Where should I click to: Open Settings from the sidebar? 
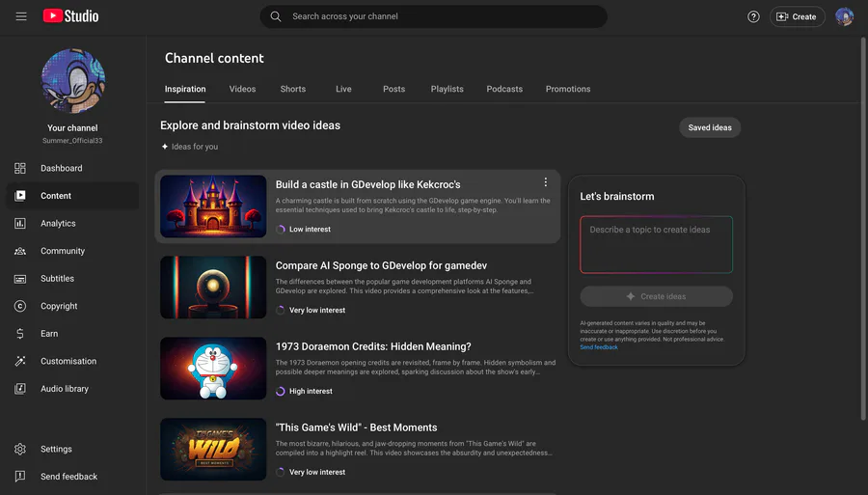[72, 449]
